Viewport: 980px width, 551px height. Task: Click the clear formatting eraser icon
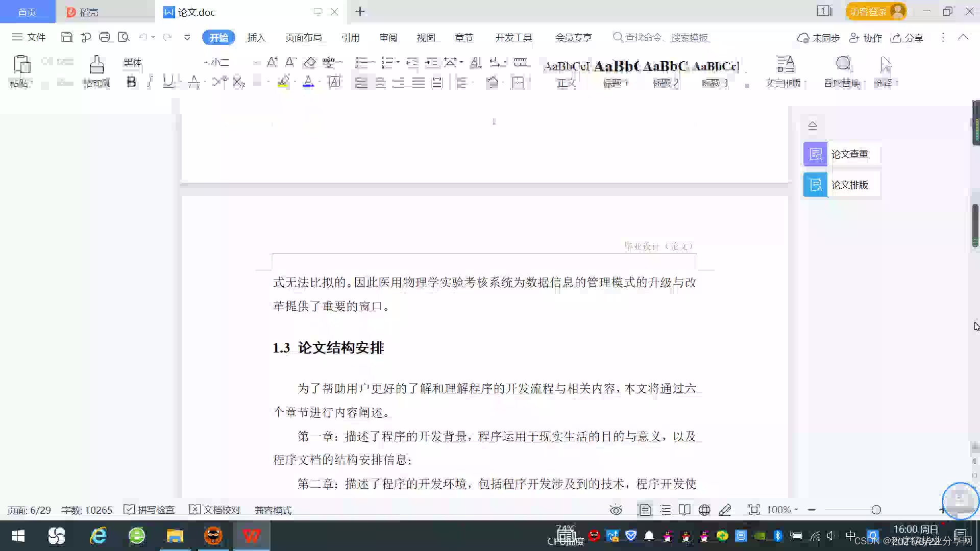coord(310,63)
